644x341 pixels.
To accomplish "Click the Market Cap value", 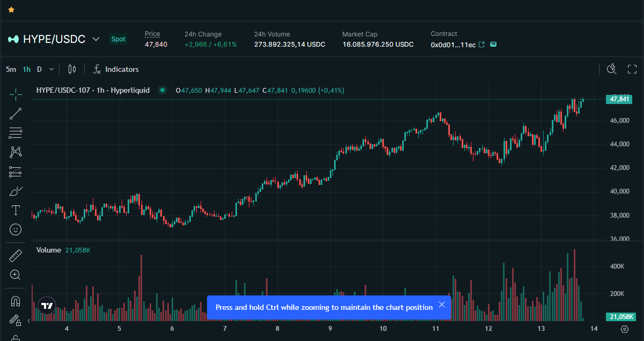I will (x=378, y=45).
